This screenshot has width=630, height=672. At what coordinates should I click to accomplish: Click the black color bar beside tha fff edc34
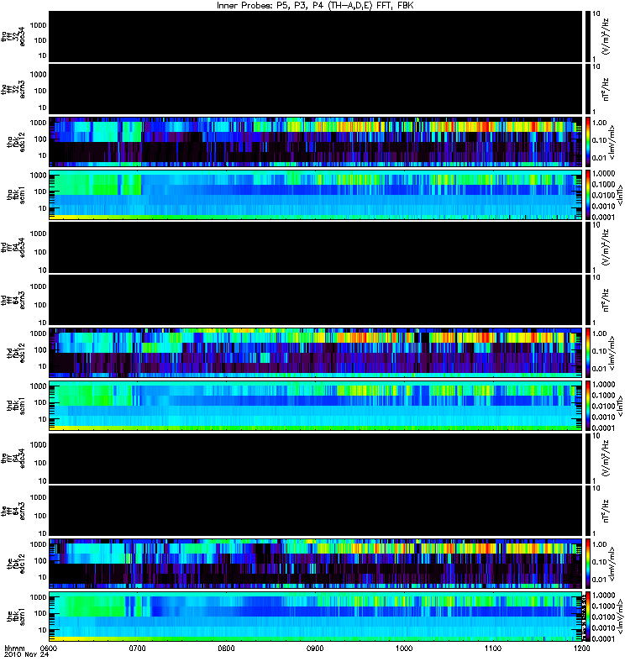pos(587,36)
